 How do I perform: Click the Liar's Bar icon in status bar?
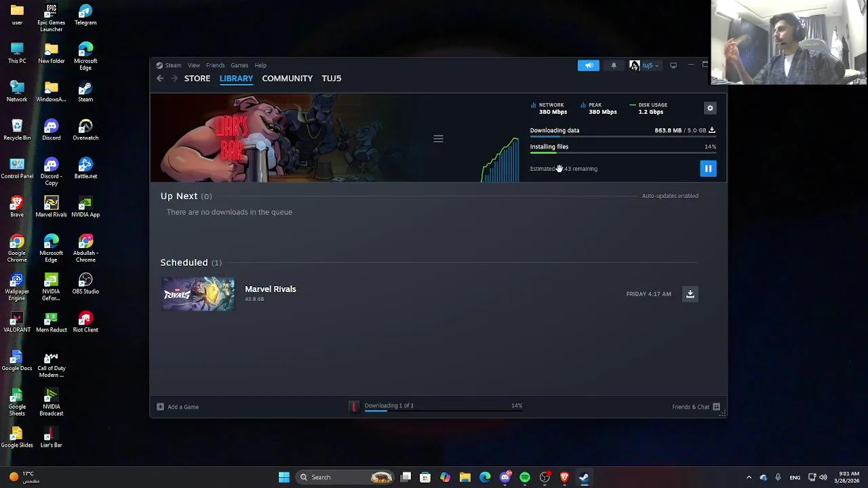(x=353, y=406)
